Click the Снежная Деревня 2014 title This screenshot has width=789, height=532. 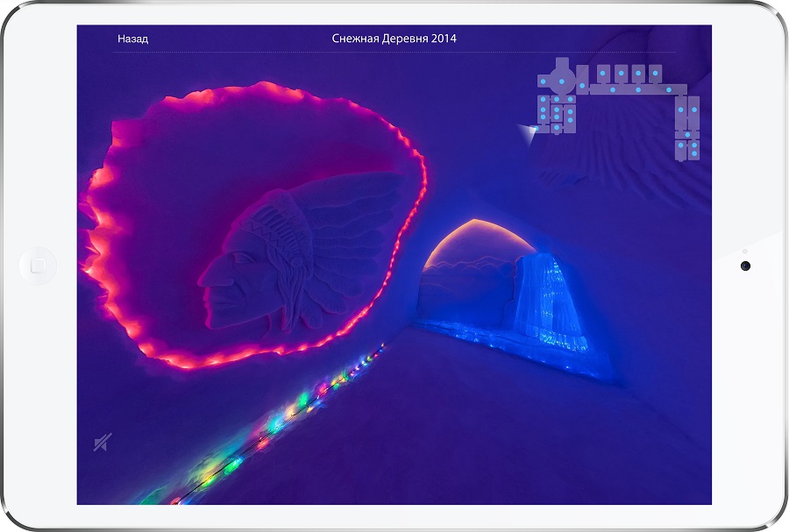394,39
